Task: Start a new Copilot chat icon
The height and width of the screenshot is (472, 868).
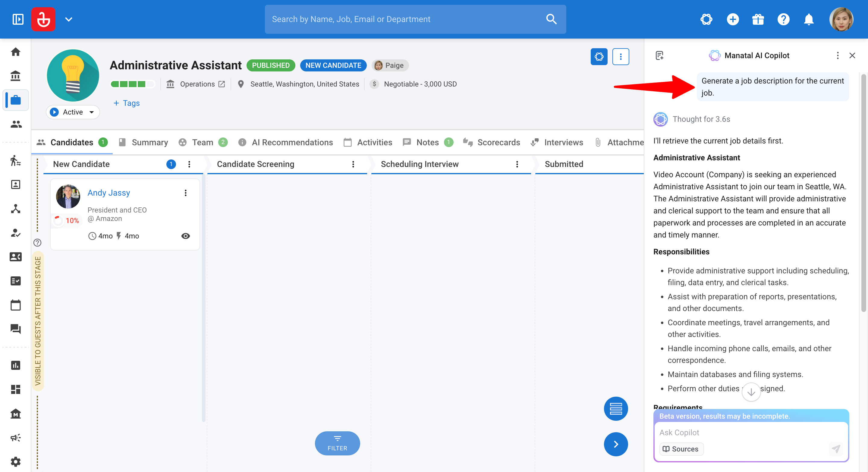Action: pos(659,55)
